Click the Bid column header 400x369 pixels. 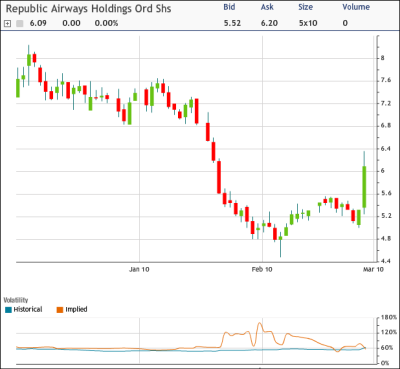tap(229, 7)
